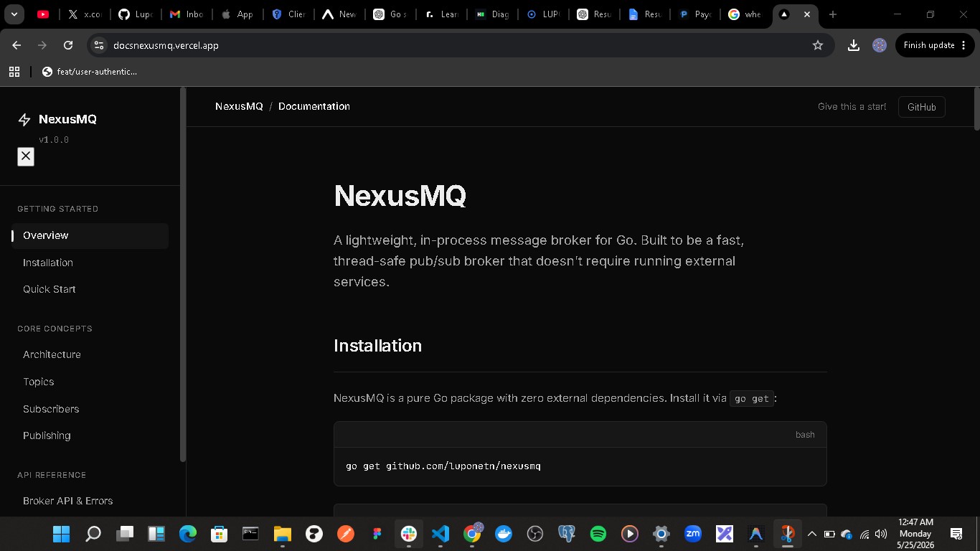
Task: Select Overview in the sidebar
Action: (x=90, y=235)
